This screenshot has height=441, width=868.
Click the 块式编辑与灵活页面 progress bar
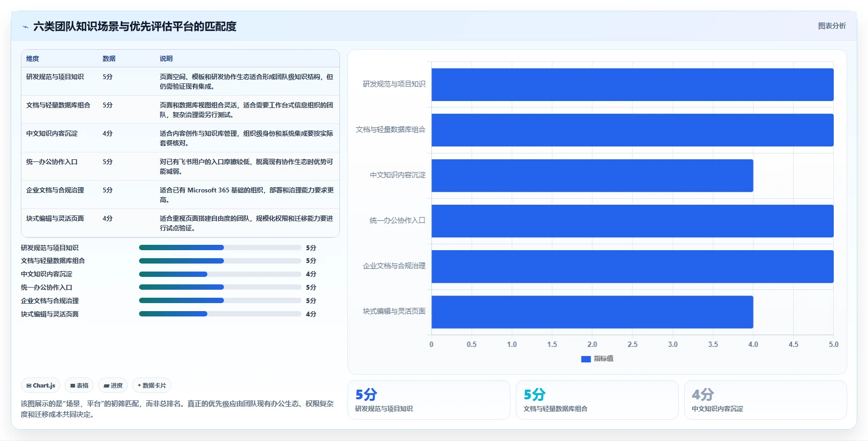coord(220,314)
